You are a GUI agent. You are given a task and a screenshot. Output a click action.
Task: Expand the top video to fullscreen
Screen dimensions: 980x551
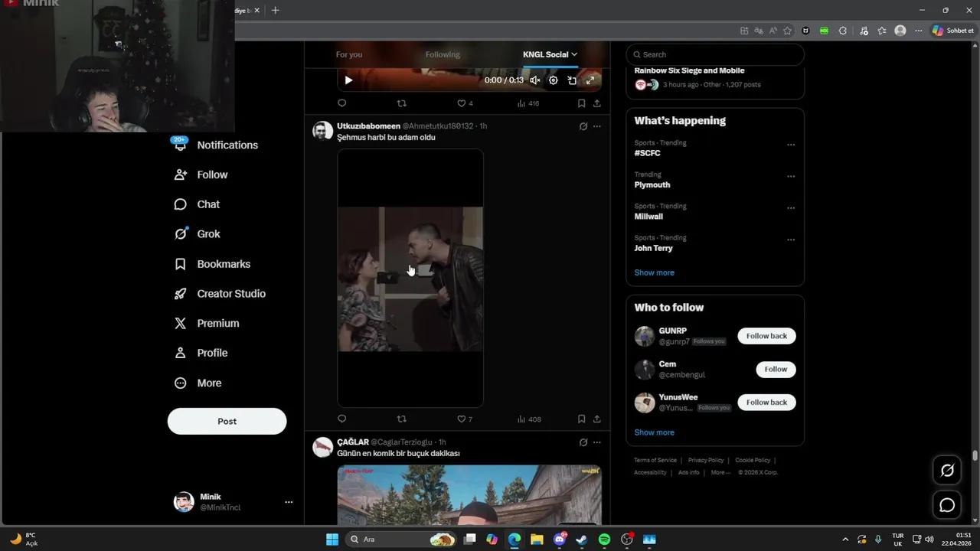point(590,80)
